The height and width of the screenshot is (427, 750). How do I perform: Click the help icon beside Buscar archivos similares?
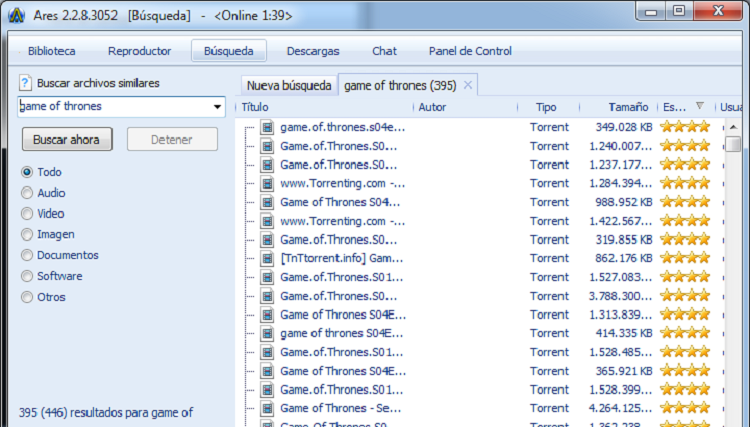(25, 83)
